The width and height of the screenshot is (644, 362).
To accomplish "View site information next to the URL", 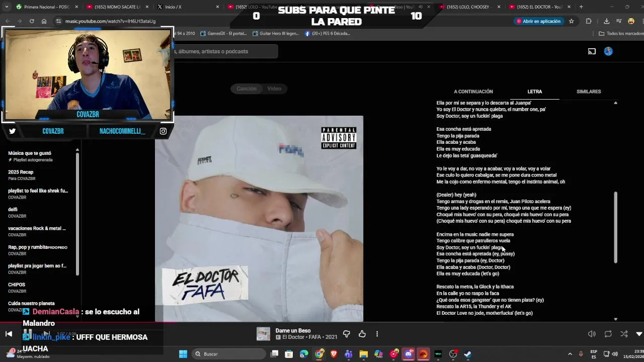I will click(x=58, y=21).
